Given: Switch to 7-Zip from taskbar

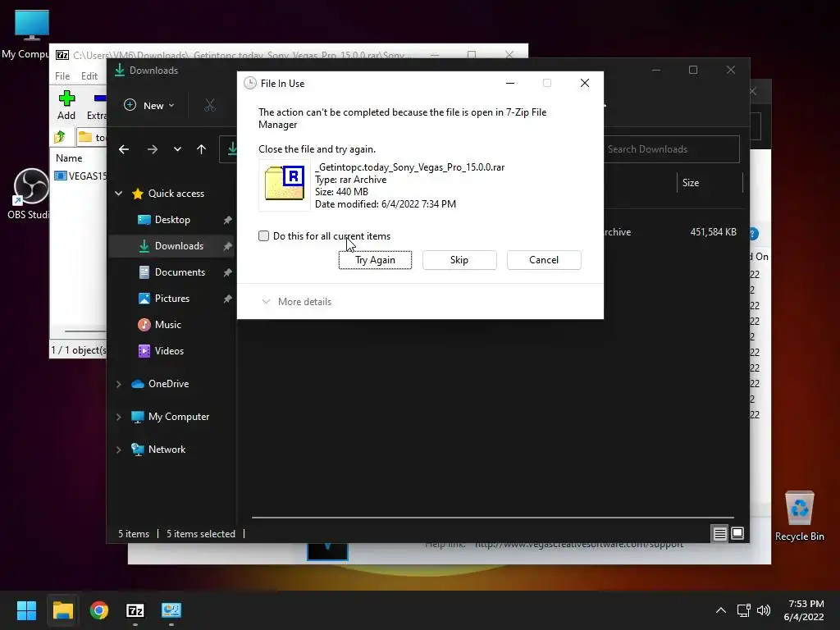Looking at the screenshot, I should pyautogui.click(x=135, y=610).
